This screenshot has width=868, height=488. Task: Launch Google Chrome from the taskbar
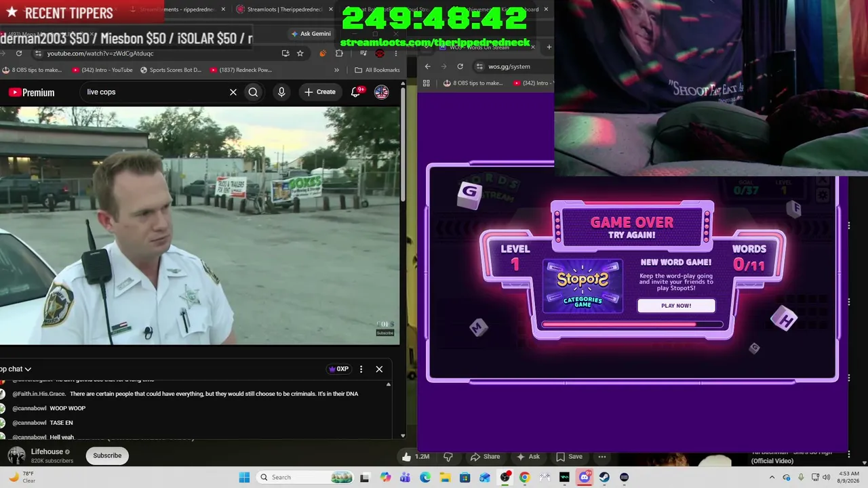[x=524, y=477]
